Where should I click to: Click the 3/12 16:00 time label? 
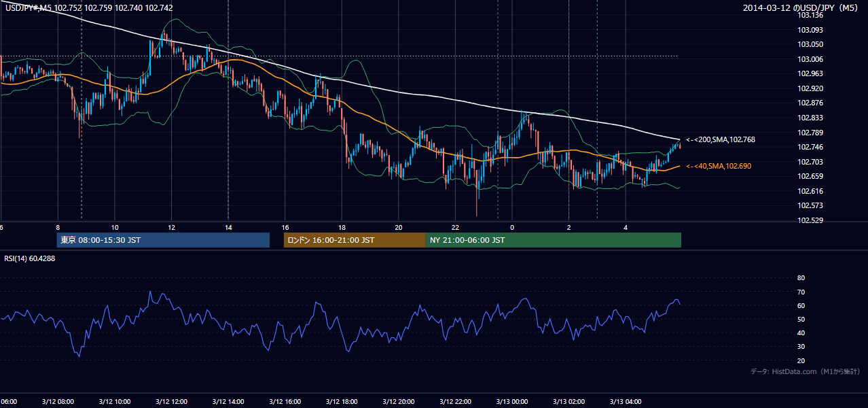pyautogui.click(x=284, y=402)
